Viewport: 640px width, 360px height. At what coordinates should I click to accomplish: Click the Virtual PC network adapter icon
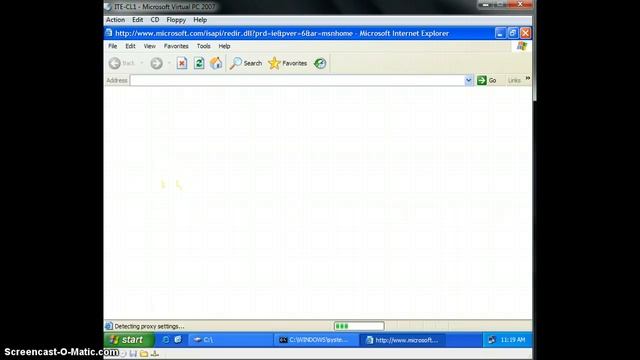tap(155, 354)
